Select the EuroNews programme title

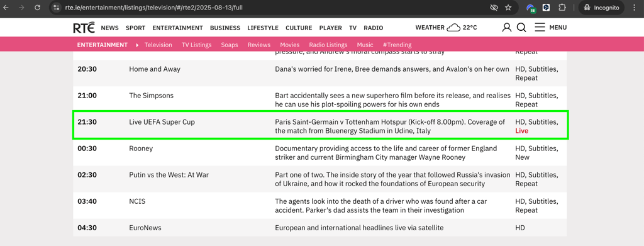click(145, 228)
